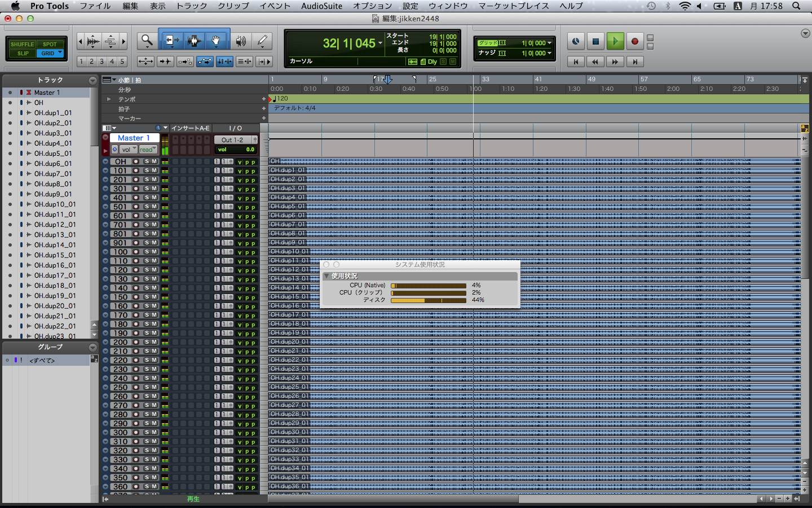Enable SLIP edit mode

click(23, 53)
